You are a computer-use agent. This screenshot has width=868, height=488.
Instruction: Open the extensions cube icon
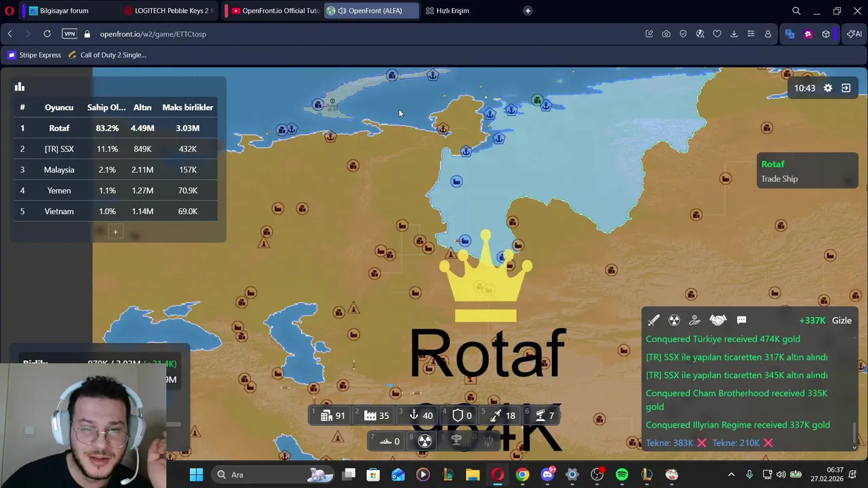pos(826,34)
